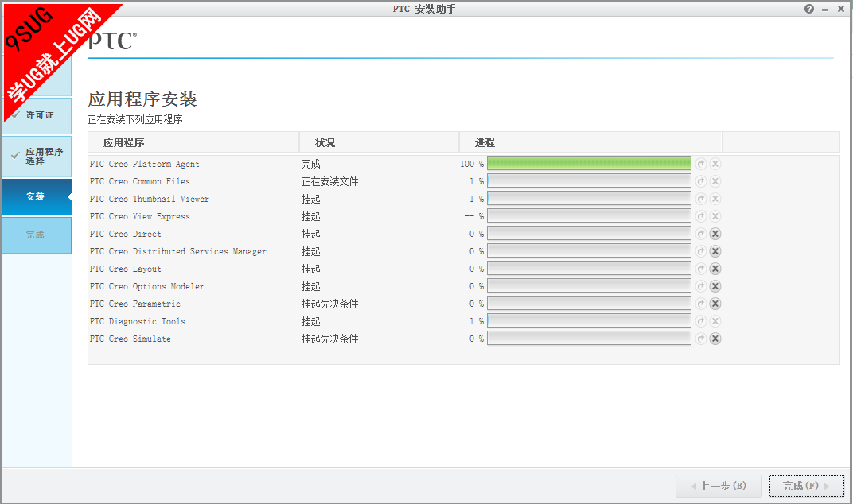Screen dimensions: 853x504
Task: Click retry icon for PTC Creo Parametric
Action: tap(701, 304)
